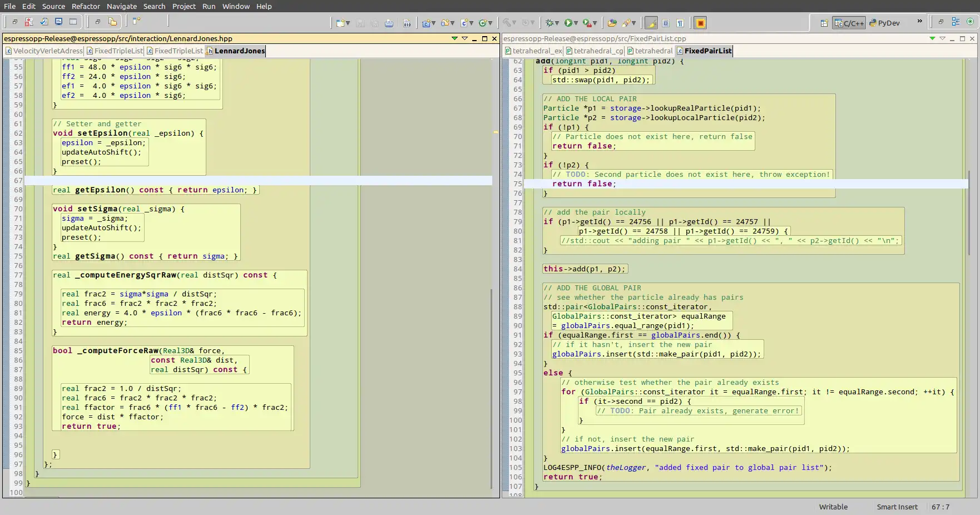Click the new C source file icon
The width and height of the screenshot is (980, 515).
point(464,23)
